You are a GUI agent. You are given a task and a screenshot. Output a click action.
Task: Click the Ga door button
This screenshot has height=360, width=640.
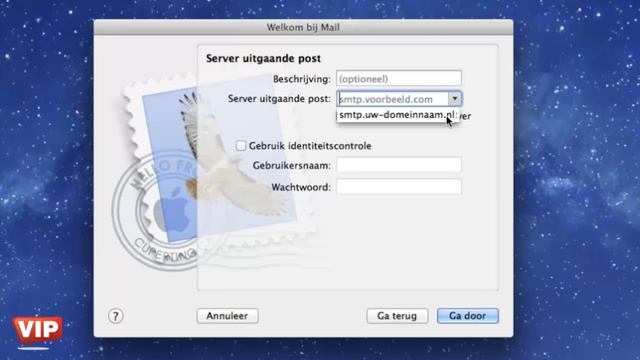click(468, 316)
